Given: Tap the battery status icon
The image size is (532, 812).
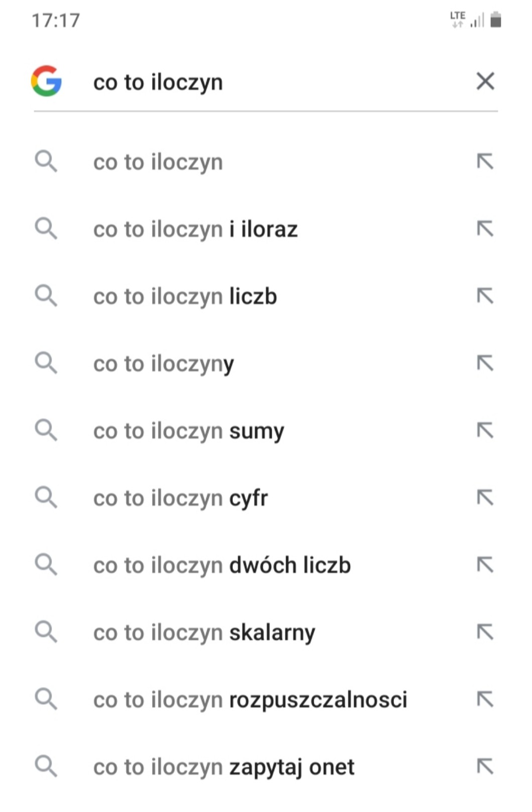Looking at the screenshot, I should (496, 20).
